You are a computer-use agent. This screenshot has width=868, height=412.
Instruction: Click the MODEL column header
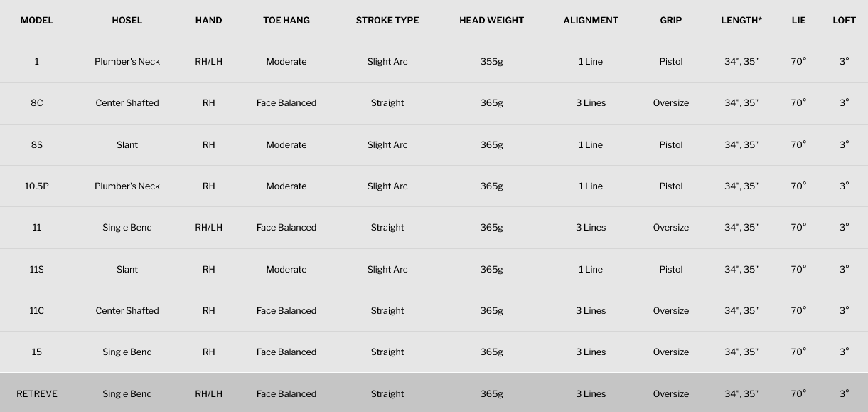pos(37,21)
